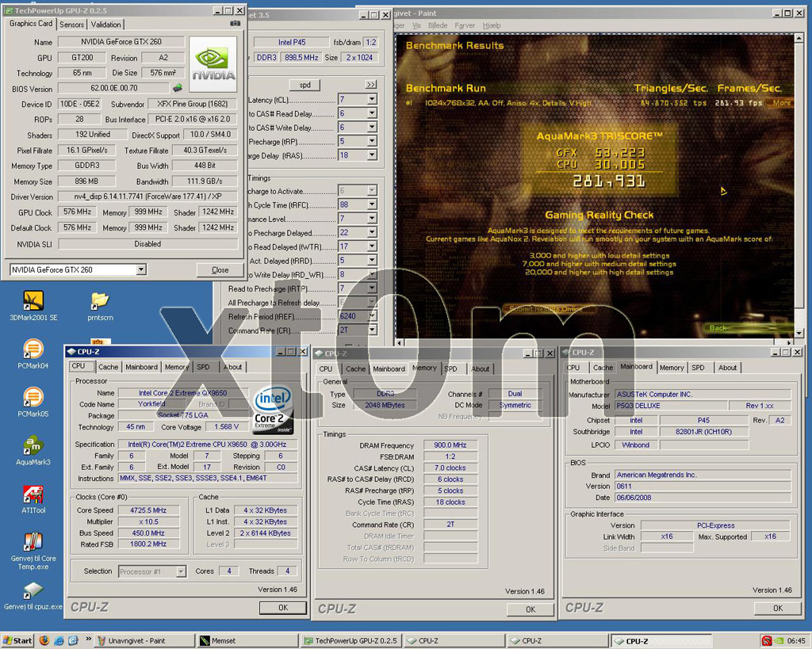The width and height of the screenshot is (812, 649).
Task: Switch to TechPowerUp GPU-Z taskbar button
Action: (x=351, y=641)
